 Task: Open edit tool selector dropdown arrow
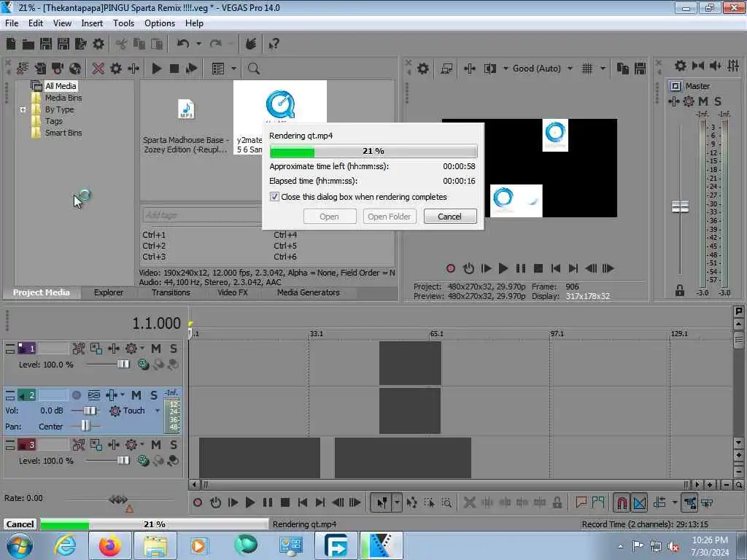click(397, 502)
